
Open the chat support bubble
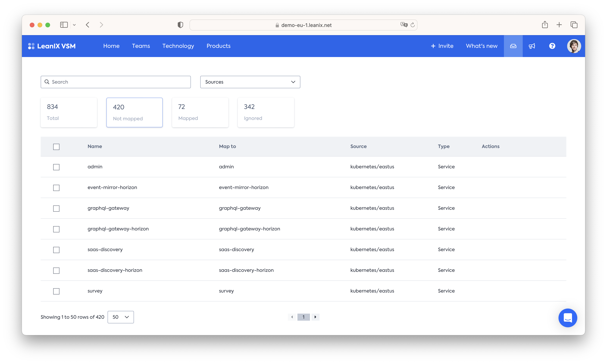click(x=567, y=318)
